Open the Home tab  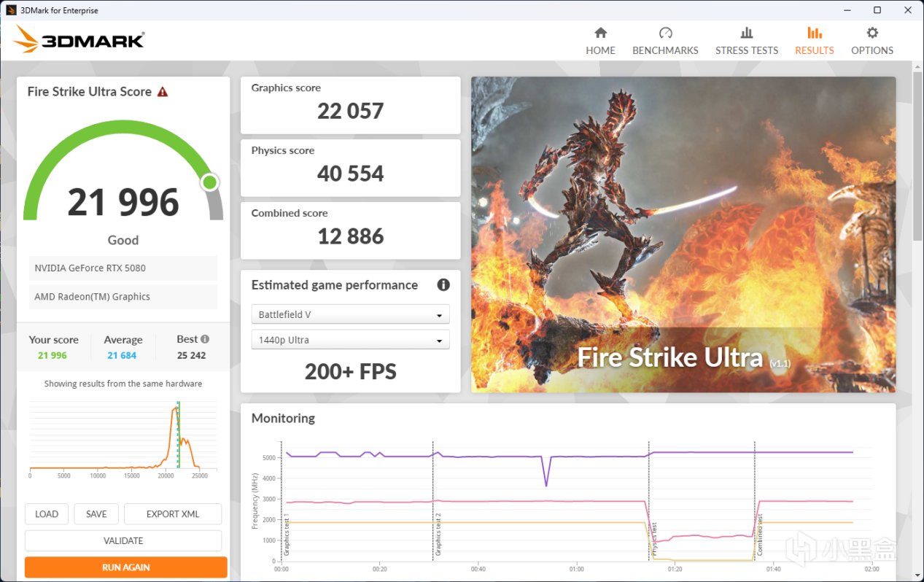(600, 42)
